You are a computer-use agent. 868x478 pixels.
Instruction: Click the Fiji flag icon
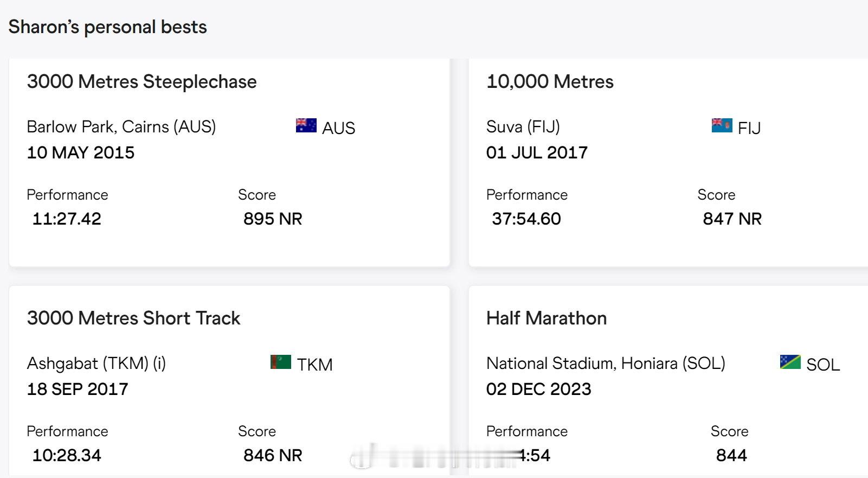point(722,125)
